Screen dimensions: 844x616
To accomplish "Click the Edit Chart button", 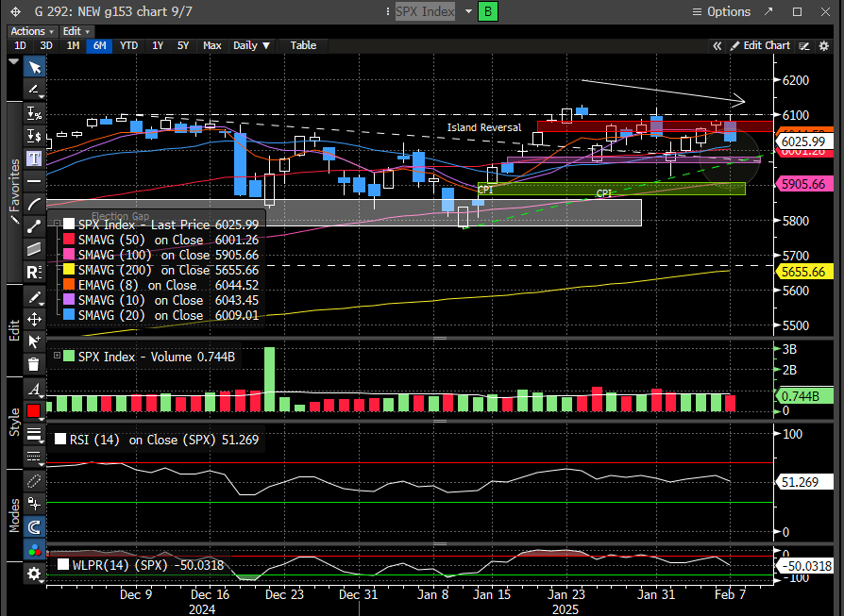I will pyautogui.click(x=760, y=45).
